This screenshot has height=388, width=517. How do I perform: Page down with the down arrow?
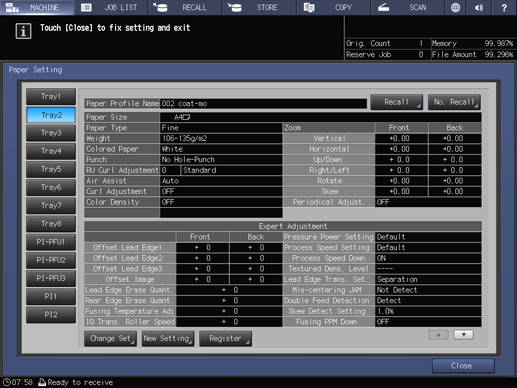tap(464, 335)
